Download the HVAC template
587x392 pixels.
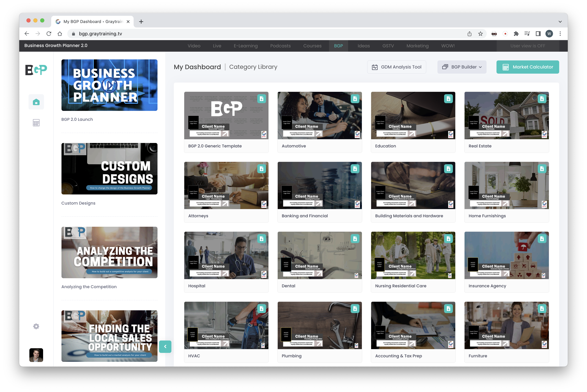pyautogui.click(x=262, y=309)
